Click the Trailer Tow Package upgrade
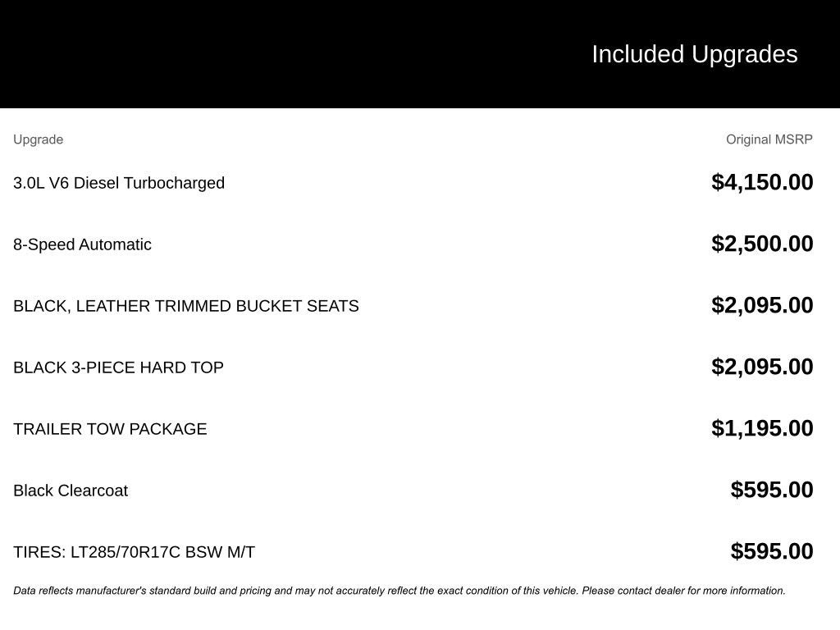Viewport: 840px width, 630px height. (x=110, y=429)
